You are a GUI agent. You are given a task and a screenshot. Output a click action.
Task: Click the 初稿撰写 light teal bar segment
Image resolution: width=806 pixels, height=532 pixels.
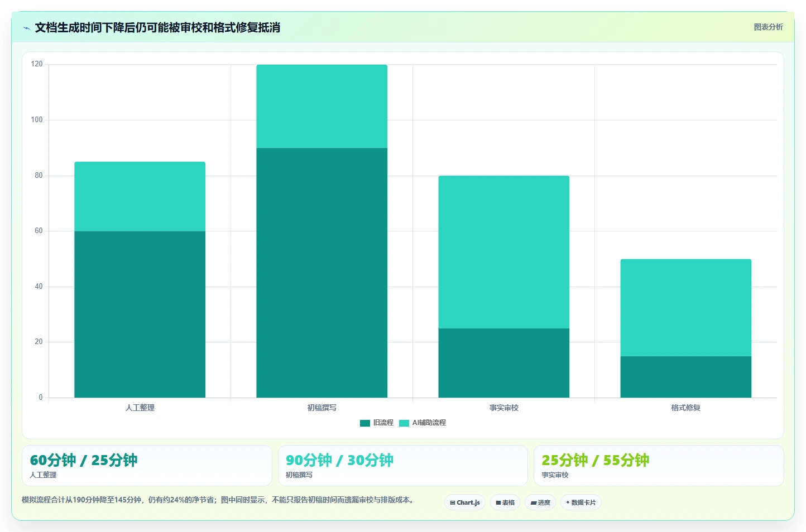coord(322,106)
